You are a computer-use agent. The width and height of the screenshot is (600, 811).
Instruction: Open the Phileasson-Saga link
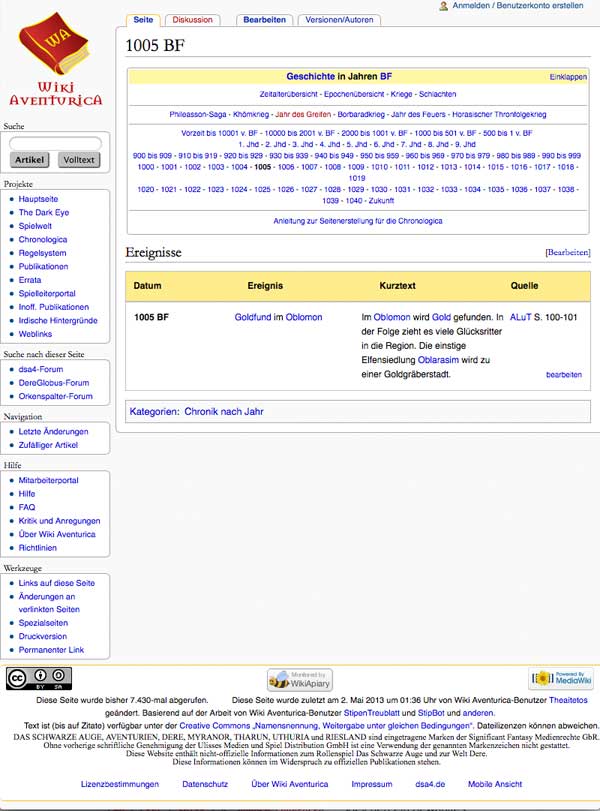point(198,114)
